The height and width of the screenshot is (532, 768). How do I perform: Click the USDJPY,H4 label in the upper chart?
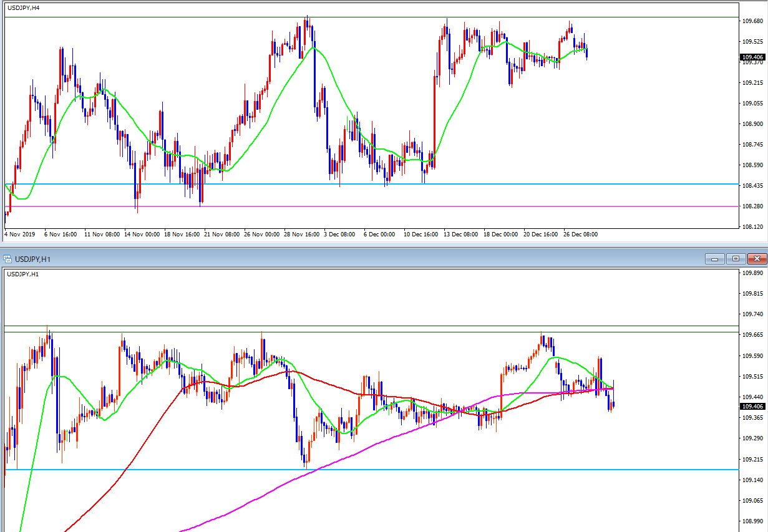click(x=23, y=8)
